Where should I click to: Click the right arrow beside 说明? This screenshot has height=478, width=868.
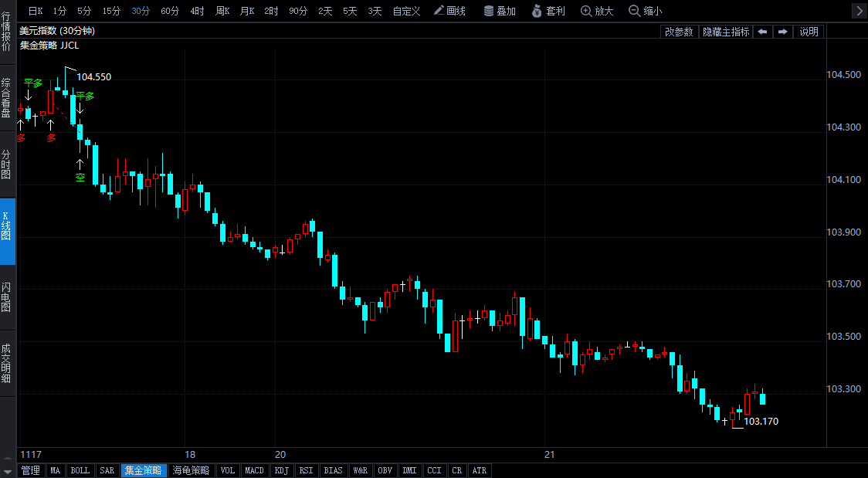coord(783,32)
